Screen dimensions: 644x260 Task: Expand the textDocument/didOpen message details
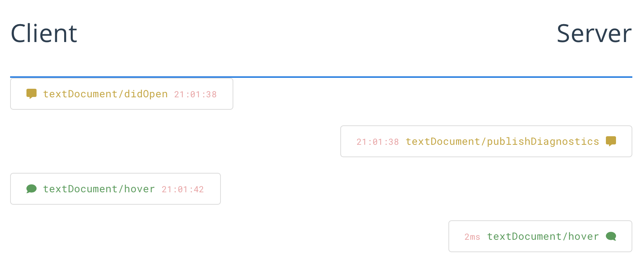coord(122,94)
